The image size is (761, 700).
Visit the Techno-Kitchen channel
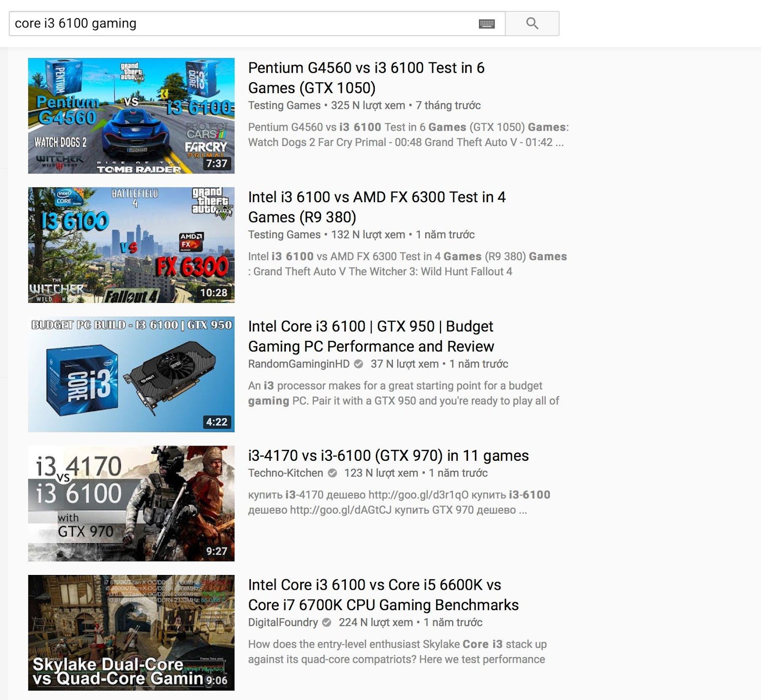click(x=285, y=473)
